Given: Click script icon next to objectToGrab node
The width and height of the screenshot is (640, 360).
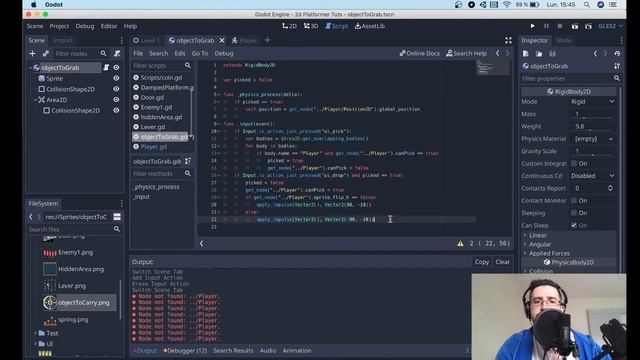Looking at the screenshot, I should 106,67.
